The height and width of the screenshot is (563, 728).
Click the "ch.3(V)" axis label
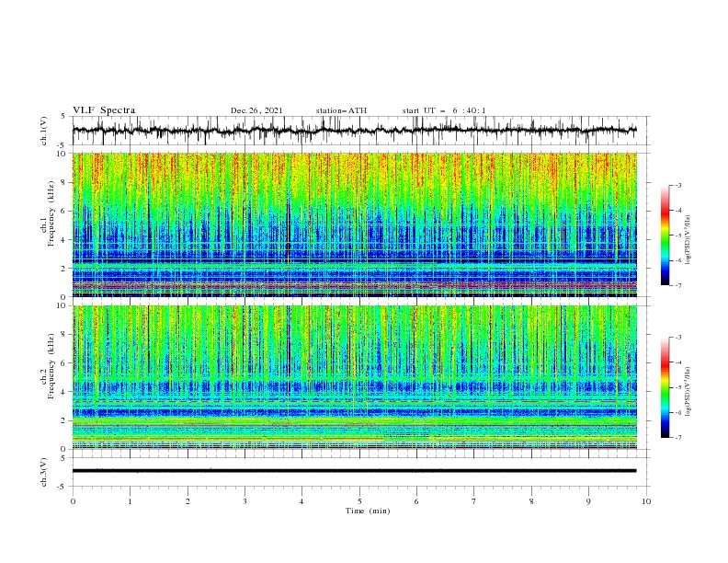click(44, 472)
